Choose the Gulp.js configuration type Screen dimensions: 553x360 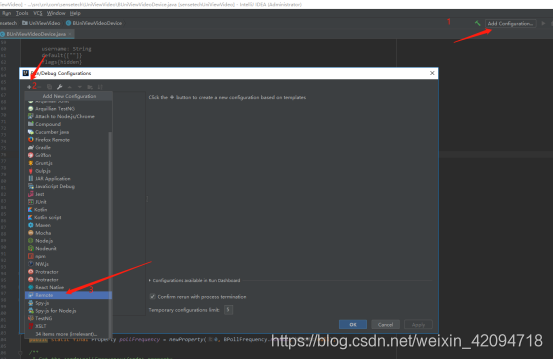[x=68, y=171]
